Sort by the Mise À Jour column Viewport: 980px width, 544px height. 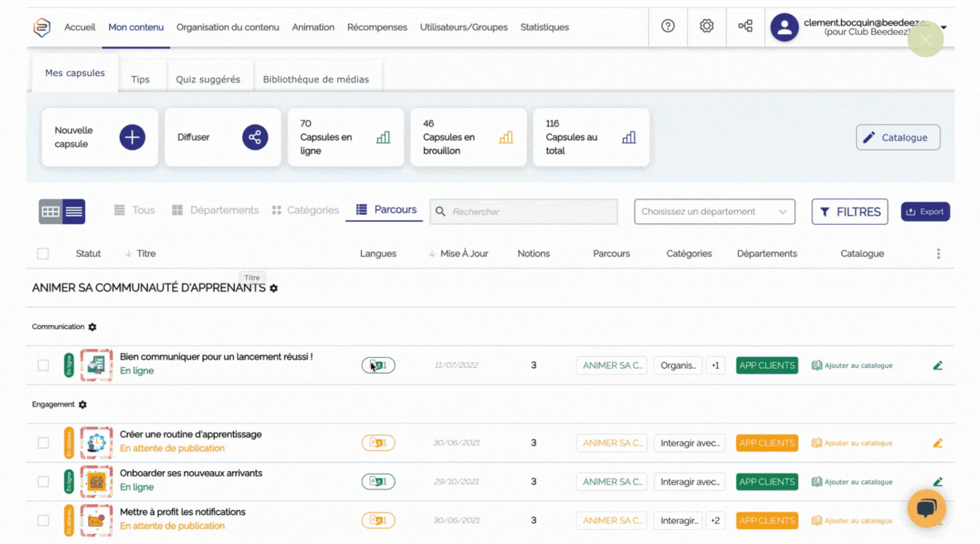(x=460, y=254)
